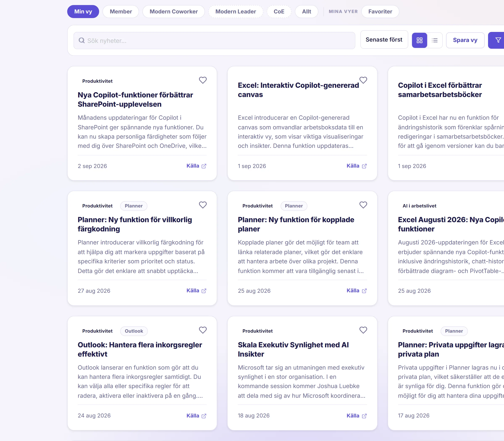Open external link icon for färgkodning article

(x=204, y=291)
